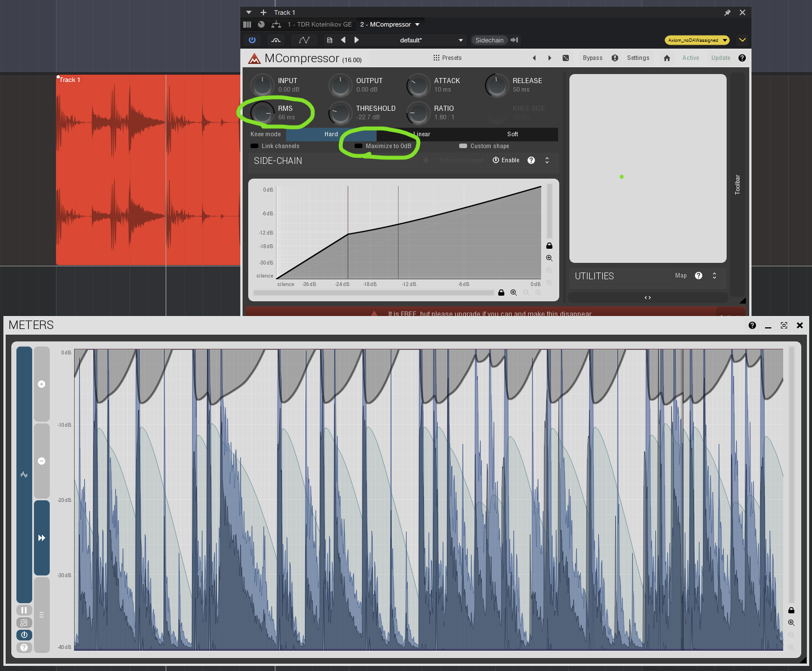Click the UTILITIES Map button
Image resolution: width=812 pixels, height=671 pixels.
tap(681, 275)
